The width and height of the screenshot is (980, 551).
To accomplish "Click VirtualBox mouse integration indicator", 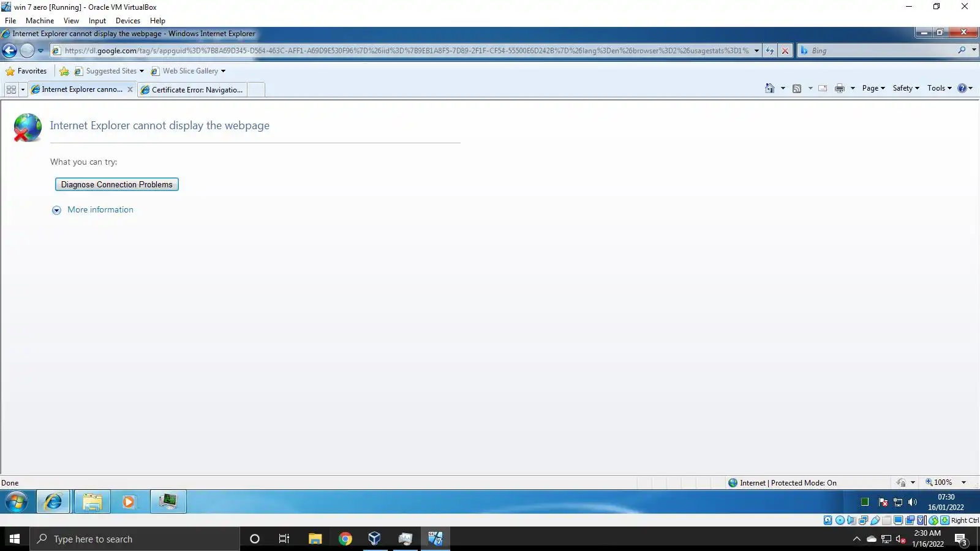I will click(933, 520).
